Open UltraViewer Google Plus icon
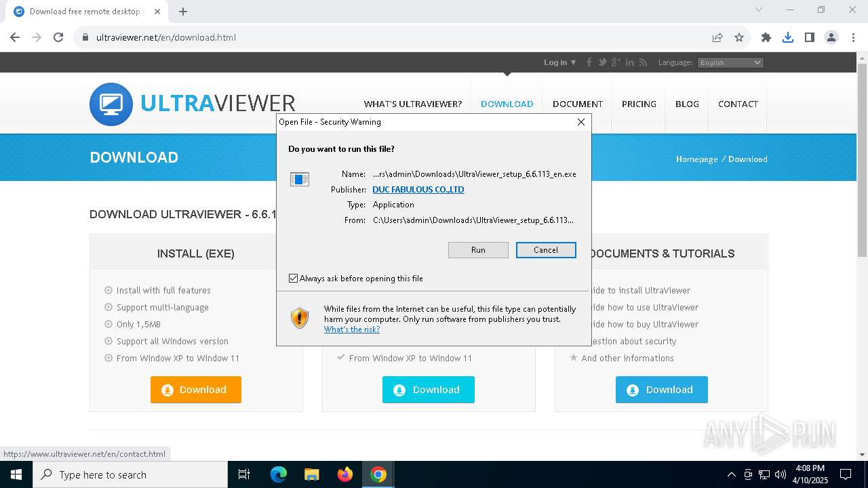Viewport: 868px width, 488px height. [616, 62]
